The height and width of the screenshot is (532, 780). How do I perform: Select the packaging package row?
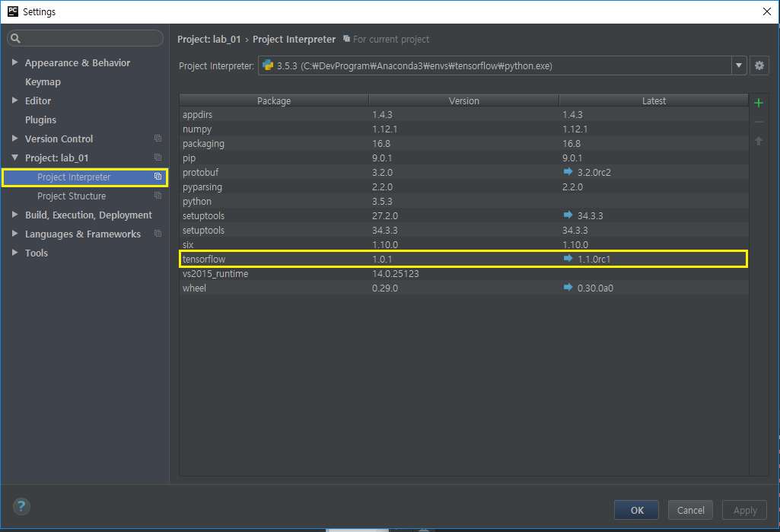point(463,143)
